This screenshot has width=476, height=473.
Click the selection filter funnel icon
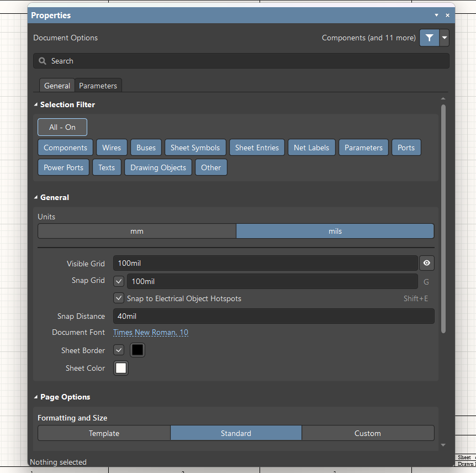(429, 38)
